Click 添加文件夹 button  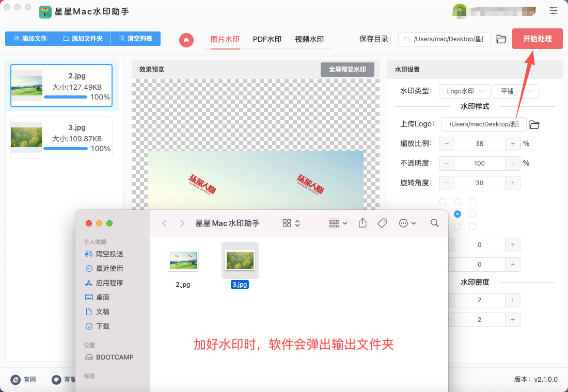[83, 38]
